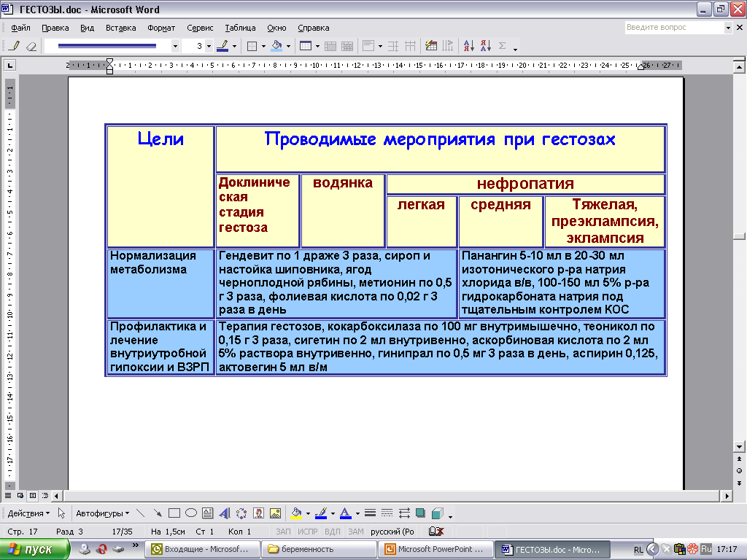747x560 pixels.
Task: Toggle ЗАМ overtype mode indicator
Action: [x=356, y=532]
